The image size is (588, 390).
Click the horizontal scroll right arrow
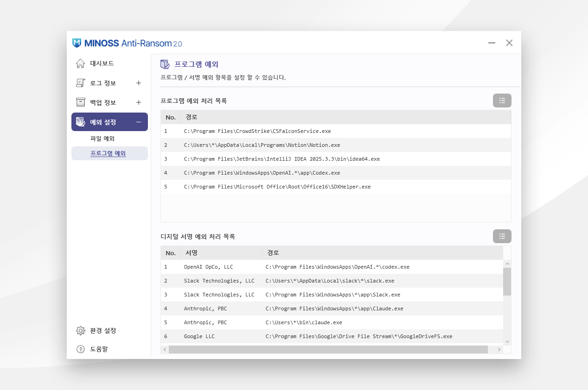(499, 349)
